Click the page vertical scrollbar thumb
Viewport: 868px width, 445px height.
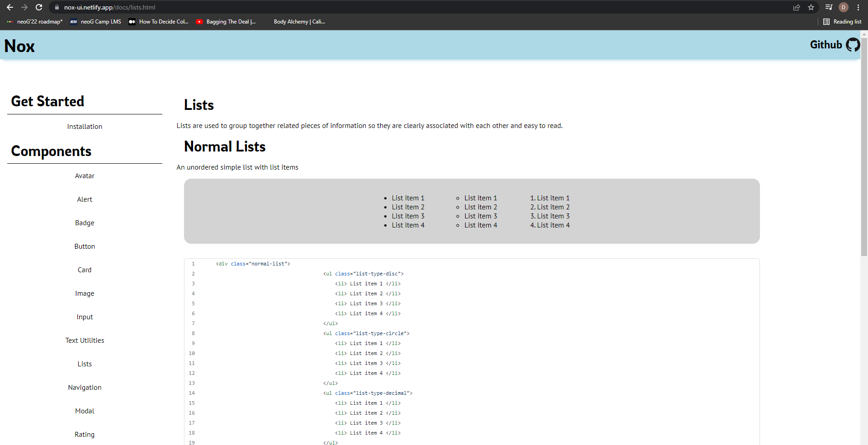click(x=864, y=147)
